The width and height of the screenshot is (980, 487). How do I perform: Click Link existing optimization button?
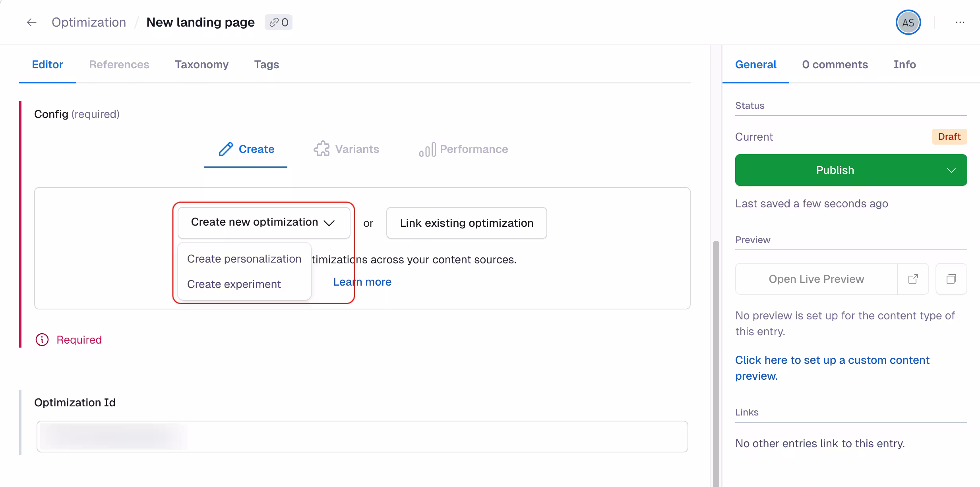tap(467, 223)
